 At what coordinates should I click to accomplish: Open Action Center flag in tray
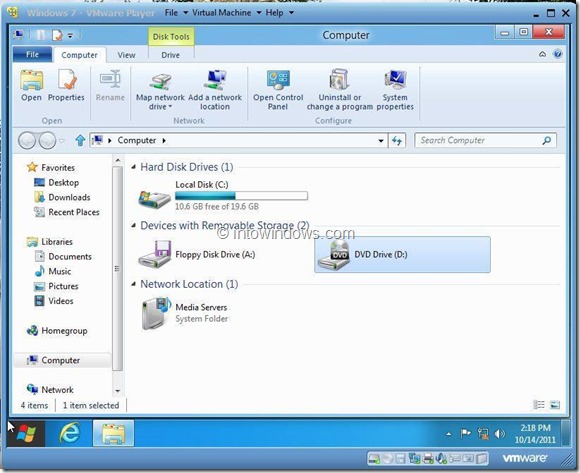pyautogui.click(x=465, y=433)
